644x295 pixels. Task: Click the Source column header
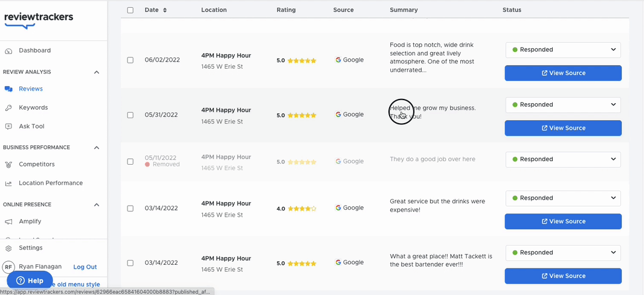tap(343, 10)
